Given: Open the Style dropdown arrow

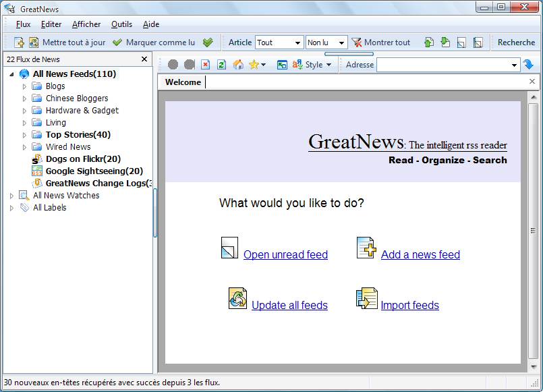Looking at the screenshot, I should 328,65.
